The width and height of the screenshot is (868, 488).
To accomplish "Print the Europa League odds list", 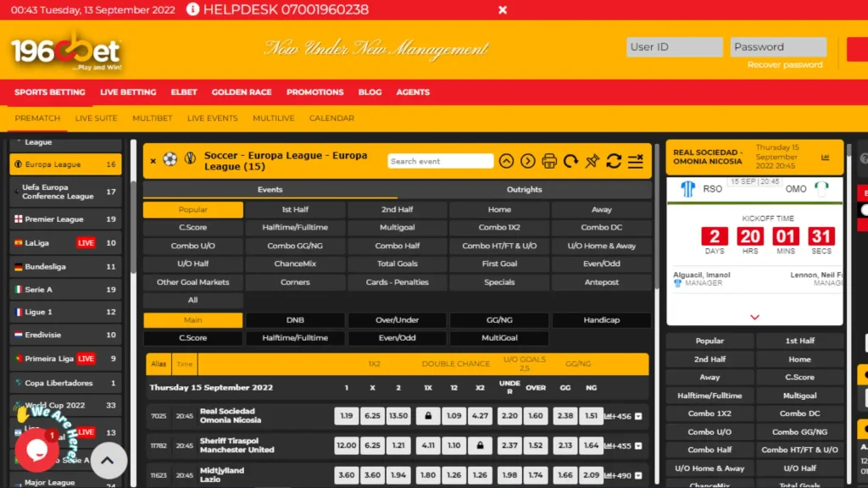I will point(549,161).
